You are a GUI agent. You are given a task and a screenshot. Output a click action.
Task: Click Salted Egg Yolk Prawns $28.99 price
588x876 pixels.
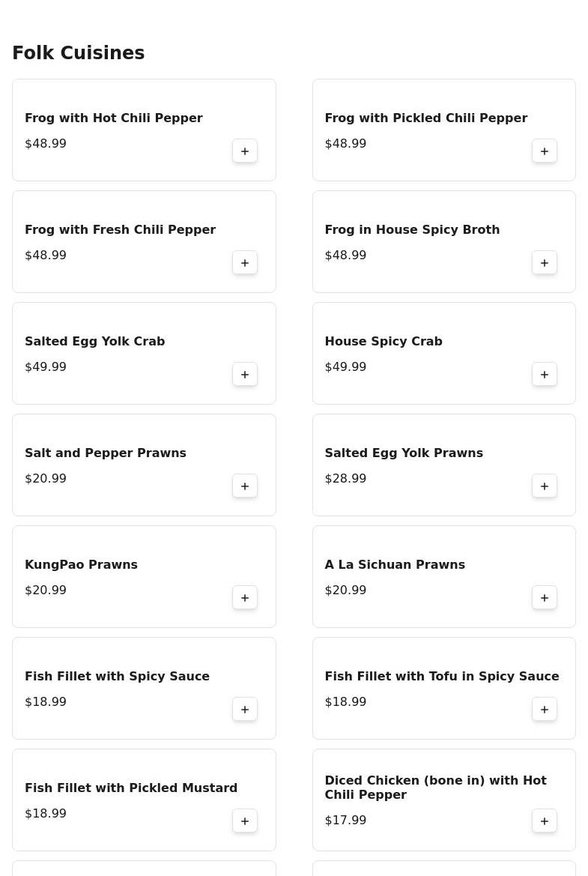coord(345,479)
